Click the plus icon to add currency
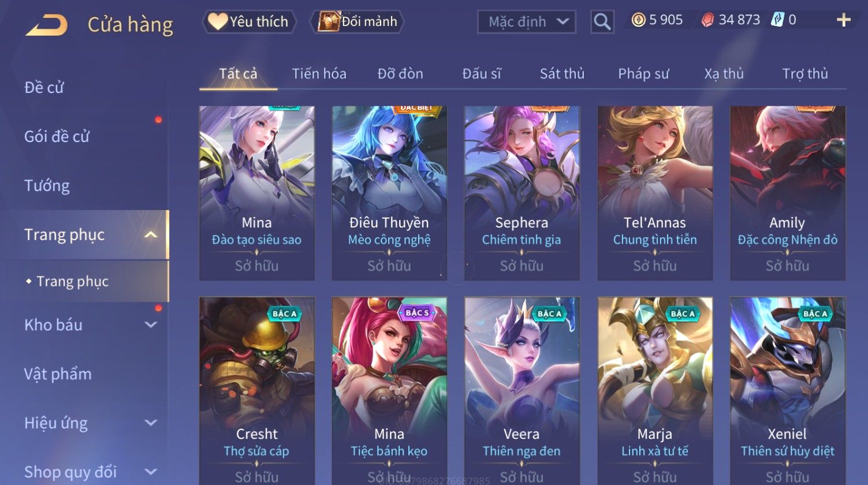This screenshot has width=868, height=485. [844, 20]
